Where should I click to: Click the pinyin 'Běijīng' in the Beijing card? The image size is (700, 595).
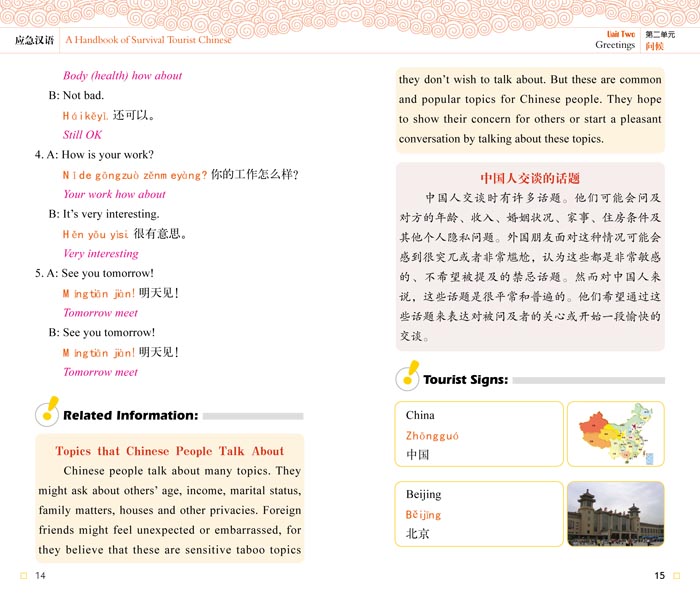pos(423,515)
